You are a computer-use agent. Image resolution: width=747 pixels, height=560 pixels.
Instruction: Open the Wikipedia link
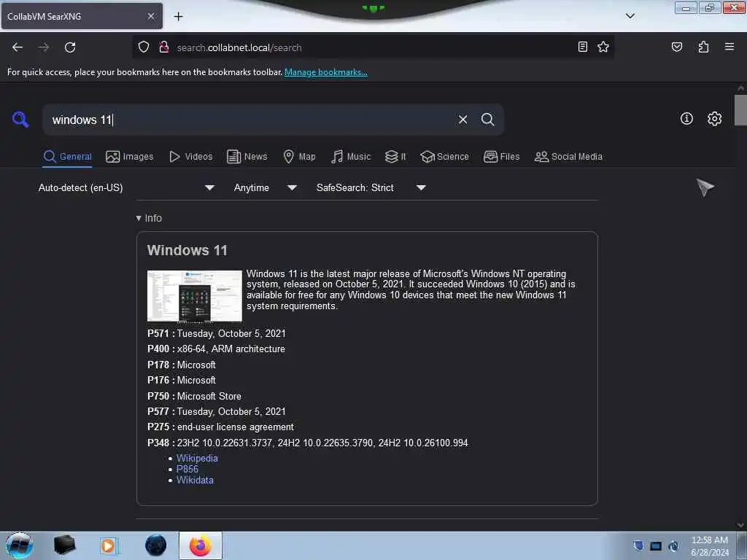click(x=197, y=458)
